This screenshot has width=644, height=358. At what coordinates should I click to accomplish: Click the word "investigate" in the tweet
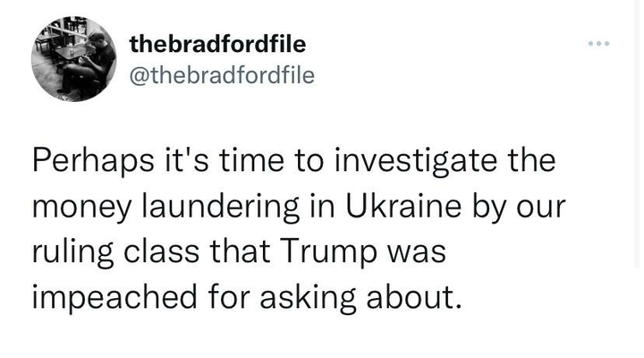(x=414, y=165)
